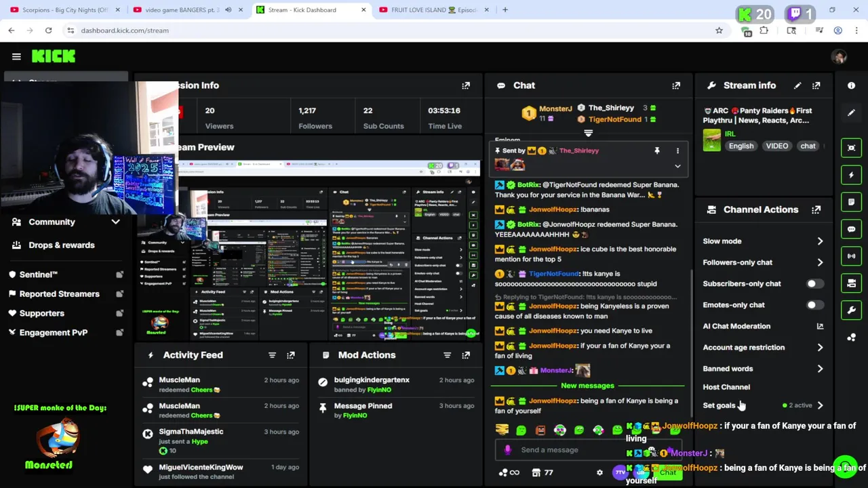The height and width of the screenshot is (488, 868).
Task: Click Host Channel action
Action: pyautogui.click(x=726, y=387)
